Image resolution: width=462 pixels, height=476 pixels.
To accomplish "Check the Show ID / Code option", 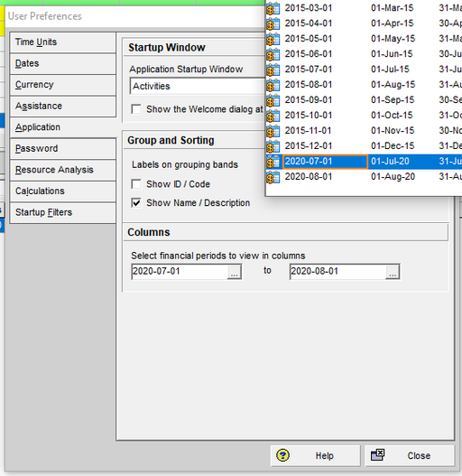I will point(136,184).
